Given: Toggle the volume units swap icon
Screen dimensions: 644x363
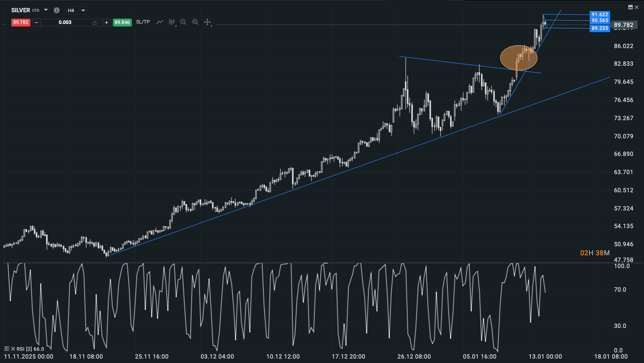Looking at the screenshot, I should [x=94, y=23].
